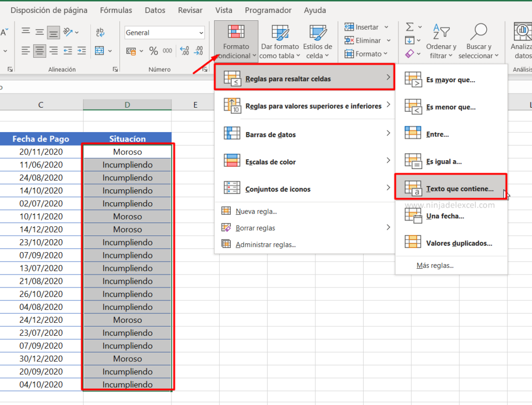Click the Autosuma sigma icon
The image size is (532, 405).
pyautogui.click(x=410, y=27)
